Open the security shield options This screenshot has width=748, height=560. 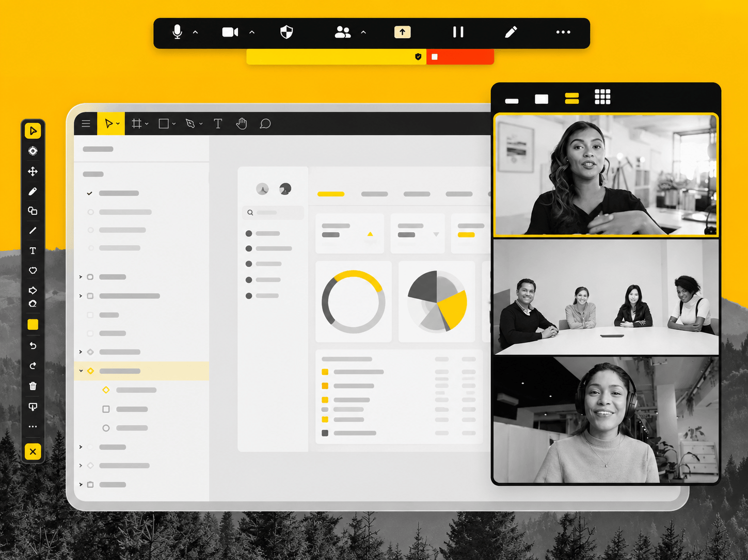[287, 32]
